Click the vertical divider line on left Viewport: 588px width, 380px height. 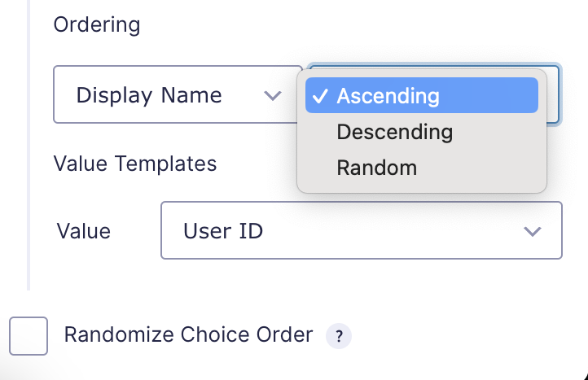coord(29,145)
